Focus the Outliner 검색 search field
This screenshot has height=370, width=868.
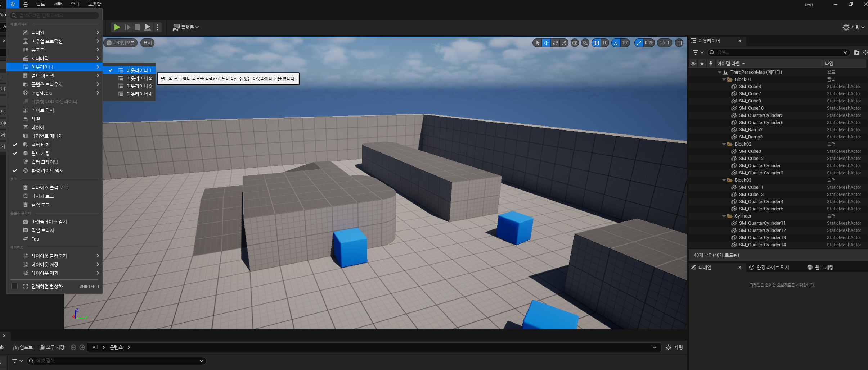pos(778,52)
